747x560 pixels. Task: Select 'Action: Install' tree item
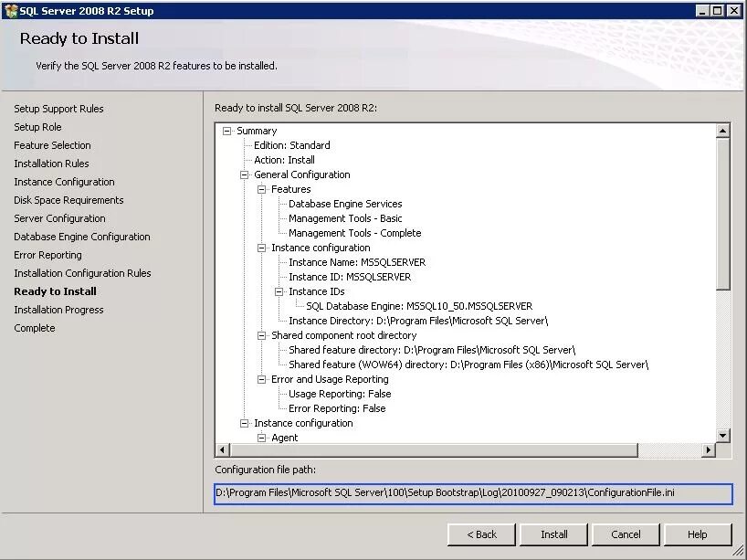pyautogui.click(x=284, y=160)
